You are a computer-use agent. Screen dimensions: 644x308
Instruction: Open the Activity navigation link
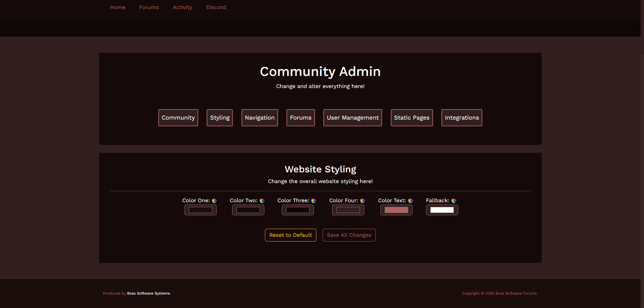pyautogui.click(x=182, y=7)
